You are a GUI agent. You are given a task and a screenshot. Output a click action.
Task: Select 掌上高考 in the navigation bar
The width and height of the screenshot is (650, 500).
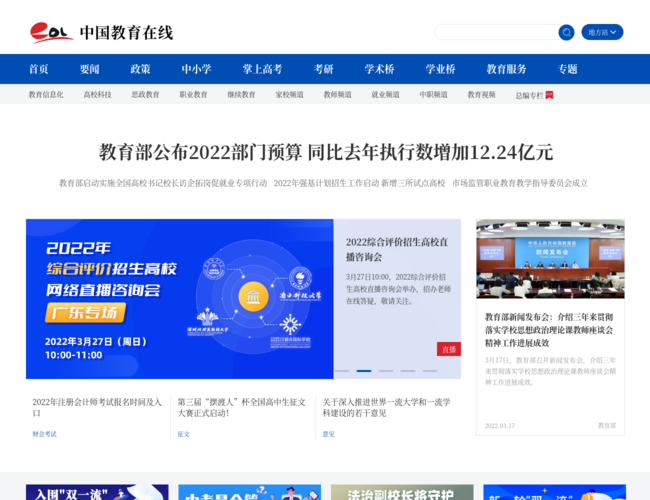pos(262,69)
